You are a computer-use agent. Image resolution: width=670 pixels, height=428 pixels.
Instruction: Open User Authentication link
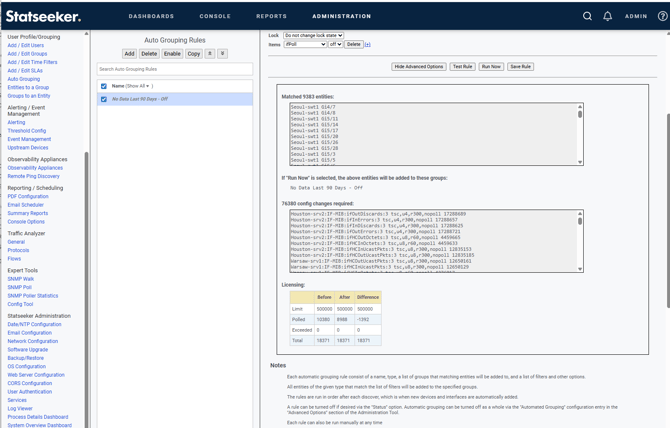point(29,392)
